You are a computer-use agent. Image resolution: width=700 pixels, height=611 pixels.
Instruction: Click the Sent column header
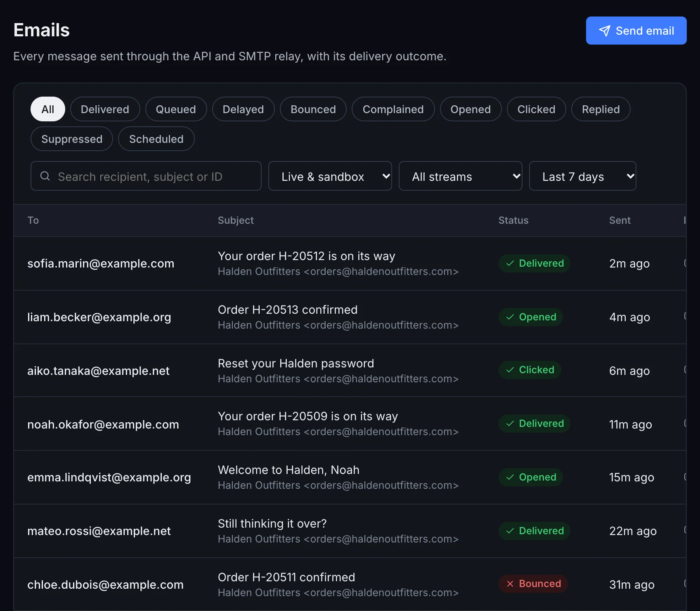coord(620,220)
